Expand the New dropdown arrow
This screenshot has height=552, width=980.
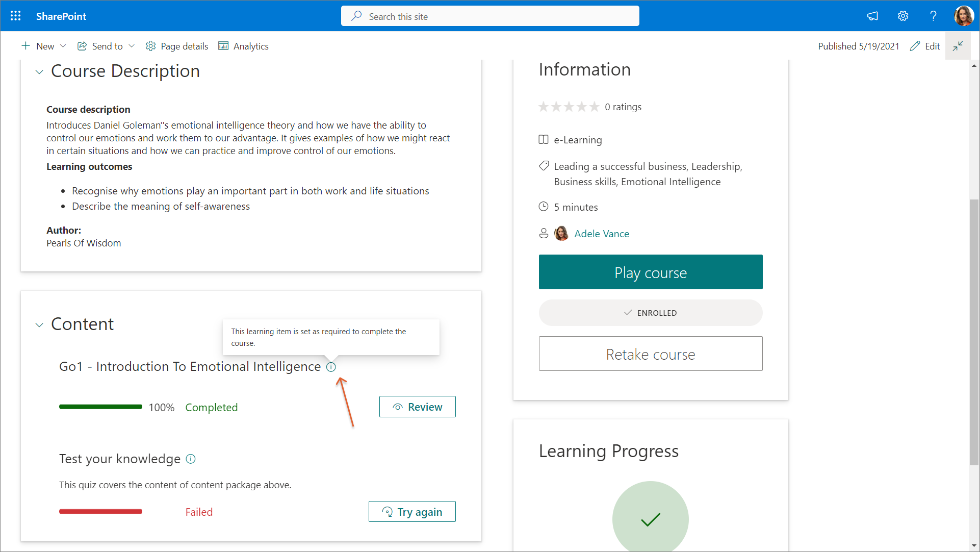pyautogui.click(x=63, y=46)
